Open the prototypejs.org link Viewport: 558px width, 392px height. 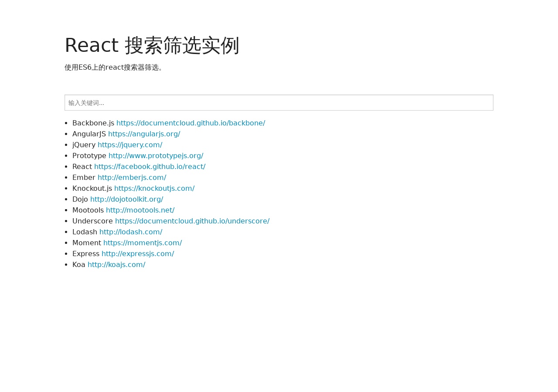(156, 155)
